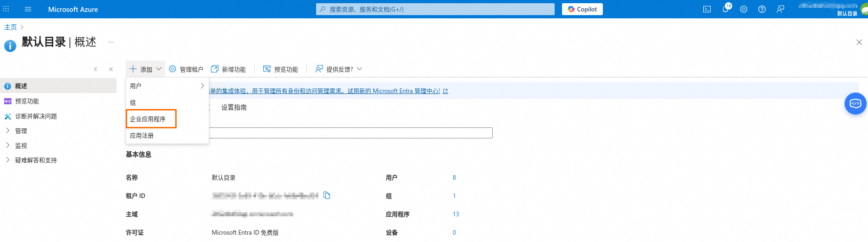Click the 基本信息 heading

click(139, 154)
